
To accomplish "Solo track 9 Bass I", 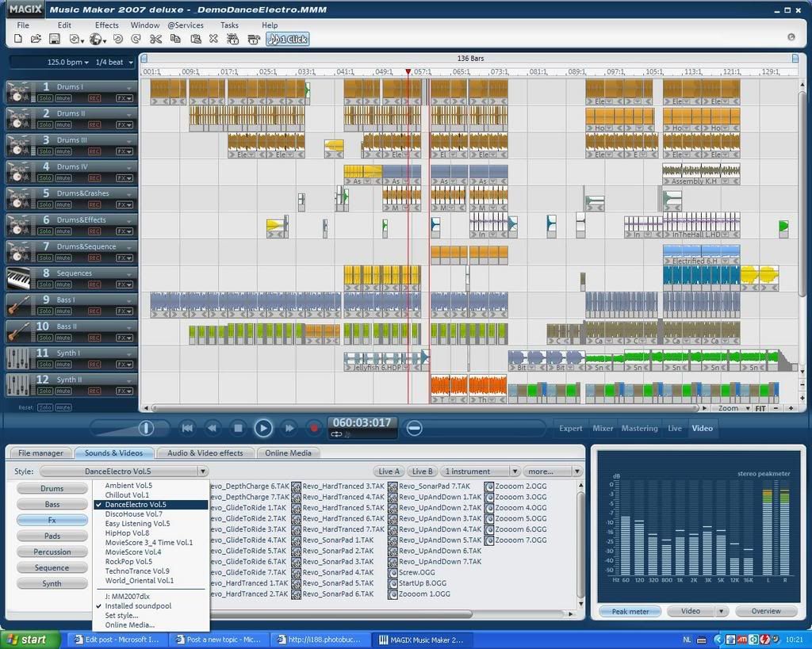I will [x=45, y=311].
